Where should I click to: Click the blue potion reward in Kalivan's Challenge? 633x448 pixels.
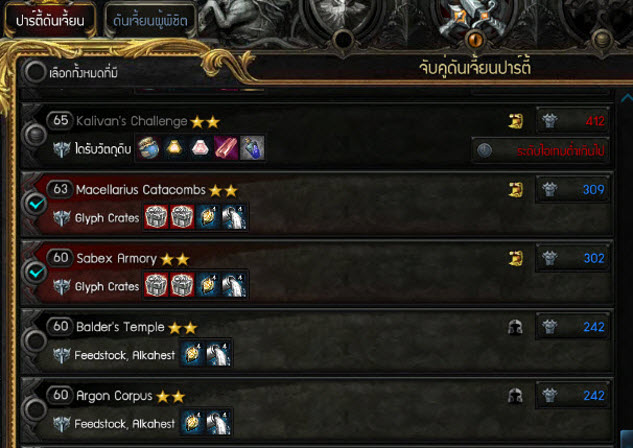coord(252,148)
